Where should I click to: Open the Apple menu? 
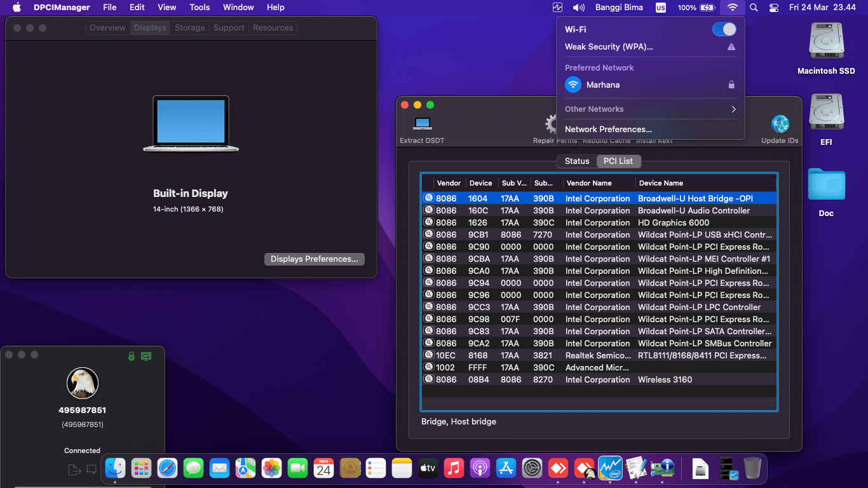click(x=17, y=8)
